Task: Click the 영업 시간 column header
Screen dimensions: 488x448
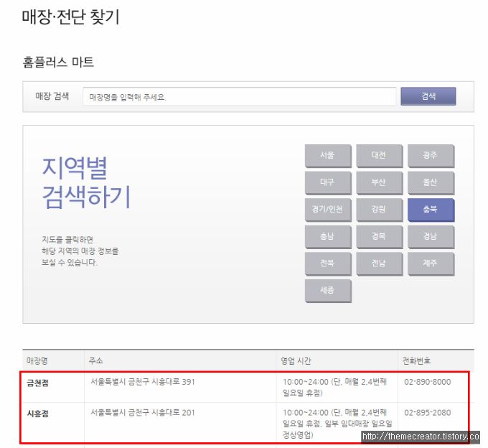Action: tap(296, 361)
